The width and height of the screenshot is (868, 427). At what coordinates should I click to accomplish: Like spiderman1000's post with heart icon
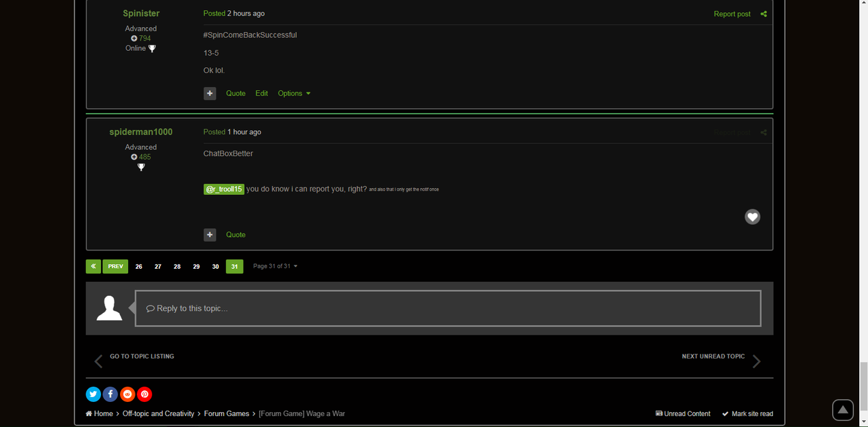pyautogui.click(x=753, y=217)
